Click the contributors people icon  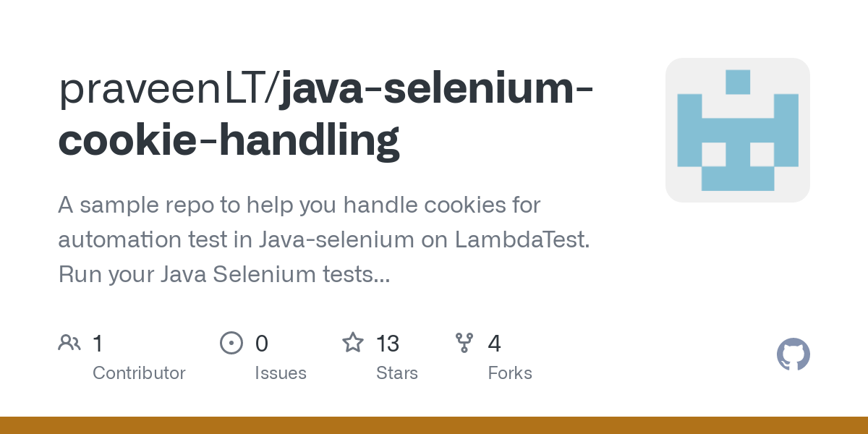point(69,342)
